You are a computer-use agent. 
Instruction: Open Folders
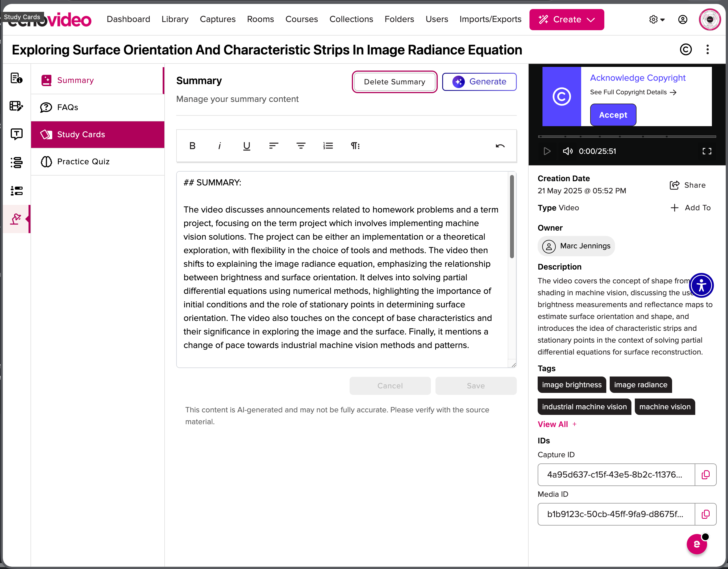[x=399, y=19]
